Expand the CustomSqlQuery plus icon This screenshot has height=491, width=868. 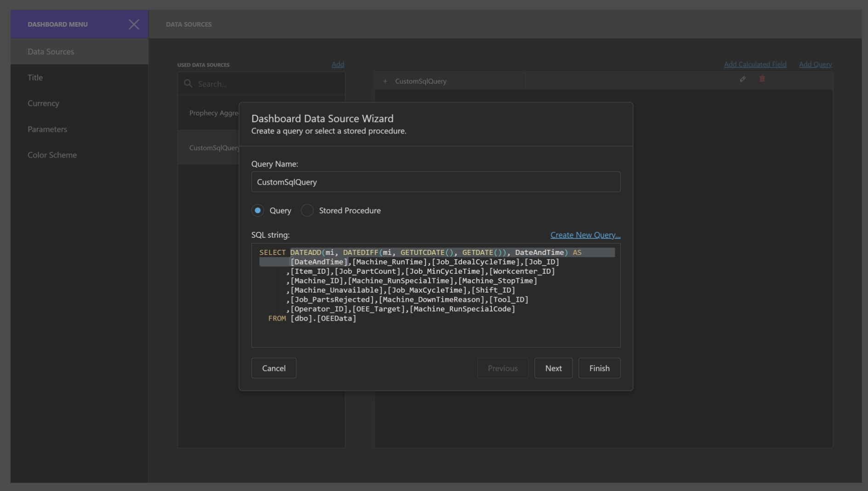tap(385, 81)
